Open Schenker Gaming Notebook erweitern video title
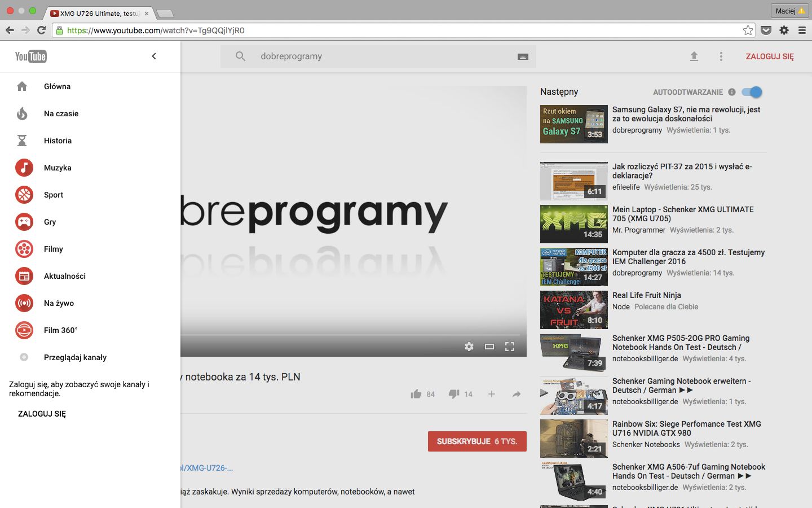This screenshot has width=812, height=508. point(682,386)
